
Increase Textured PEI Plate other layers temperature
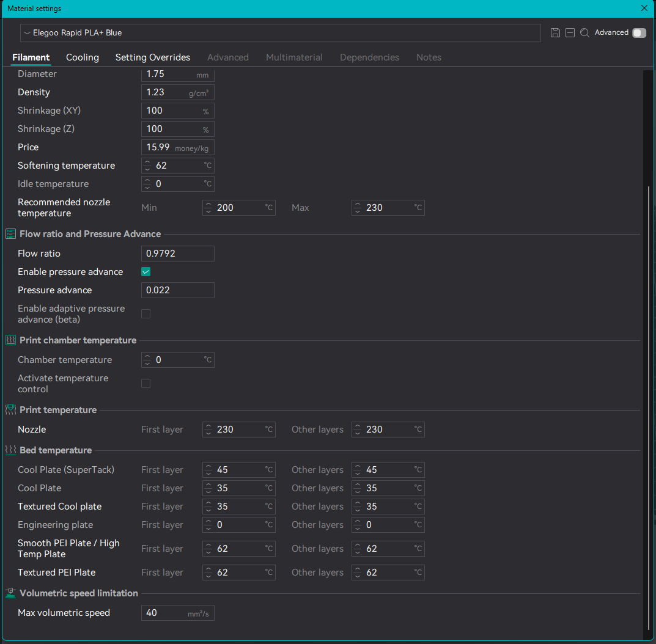pyautogui.click(x=357, y=569)
